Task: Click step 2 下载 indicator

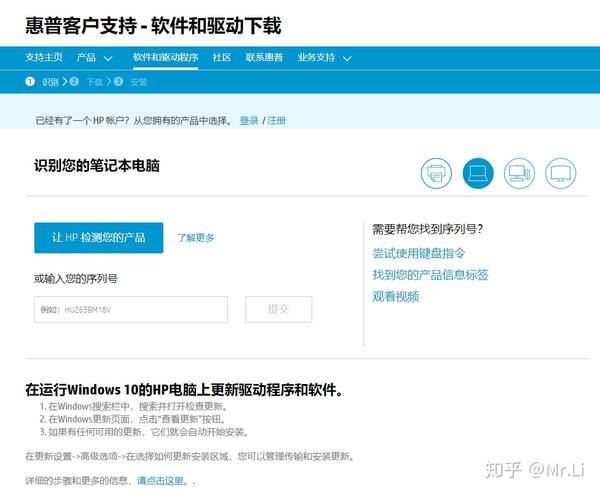Action: [x=87, y=82]
